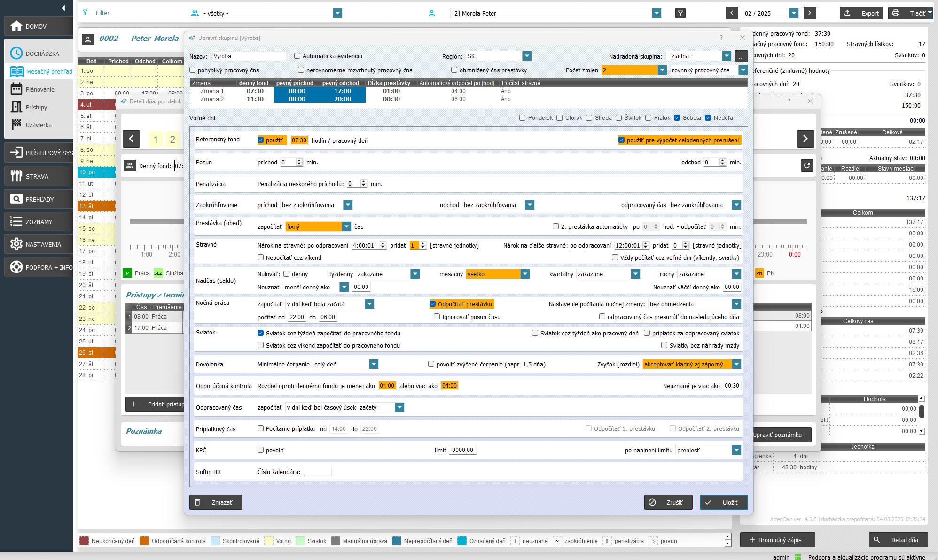This screenshot has width=938, height=560.
Task: Click parent group ellipsis button
Action: (741, 56)
